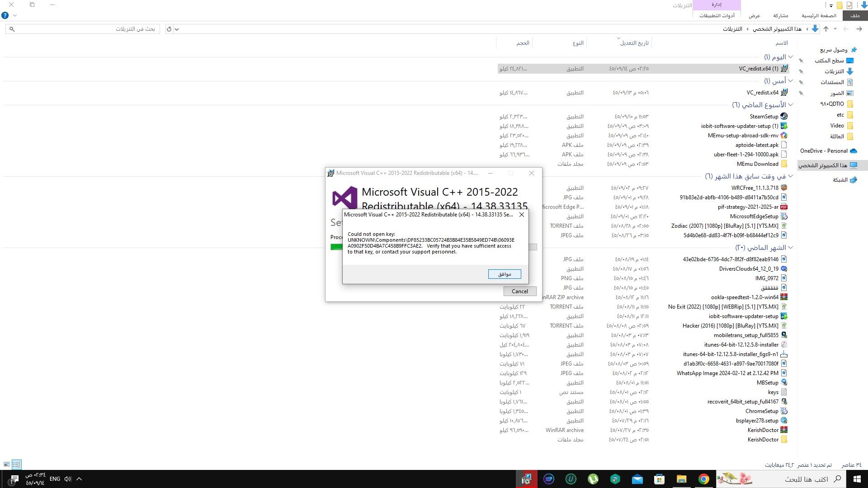Select the KerishDoctor WinRAR archive icon
Image resolution: width=868 pixels, height=488 pixels.
[x=784, y=430]
